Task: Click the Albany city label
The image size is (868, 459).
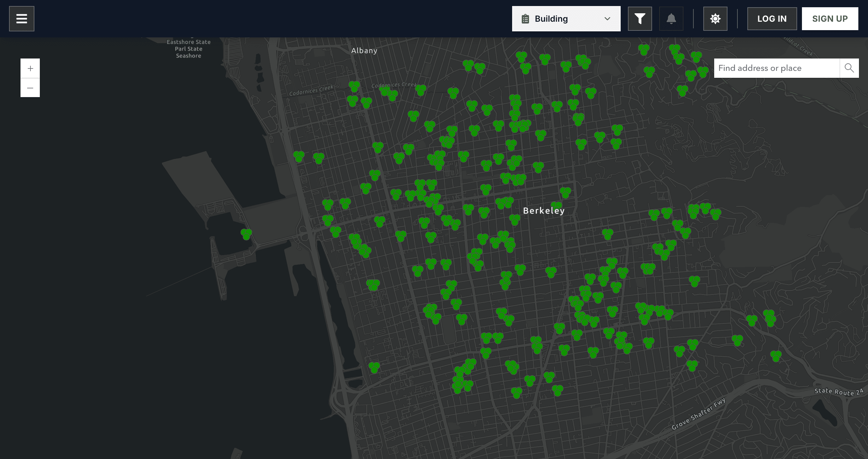Action: click(x=364, y=51)
